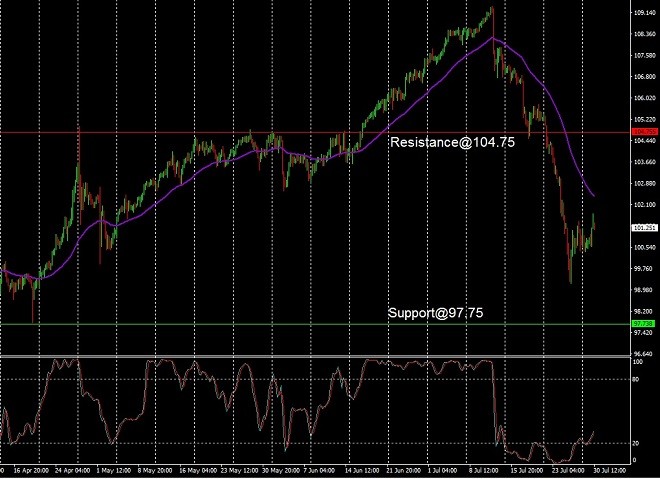660x479 pixels.
Task: Click the 108.360 price axis value
Action: pyautogui.click(x=644, y=34)
